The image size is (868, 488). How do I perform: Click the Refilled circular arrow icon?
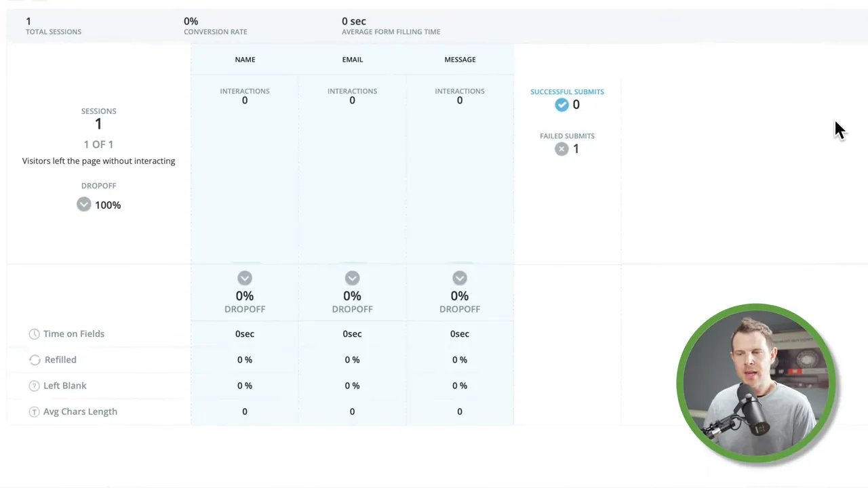pyautogui.click(x=35, y=360)
